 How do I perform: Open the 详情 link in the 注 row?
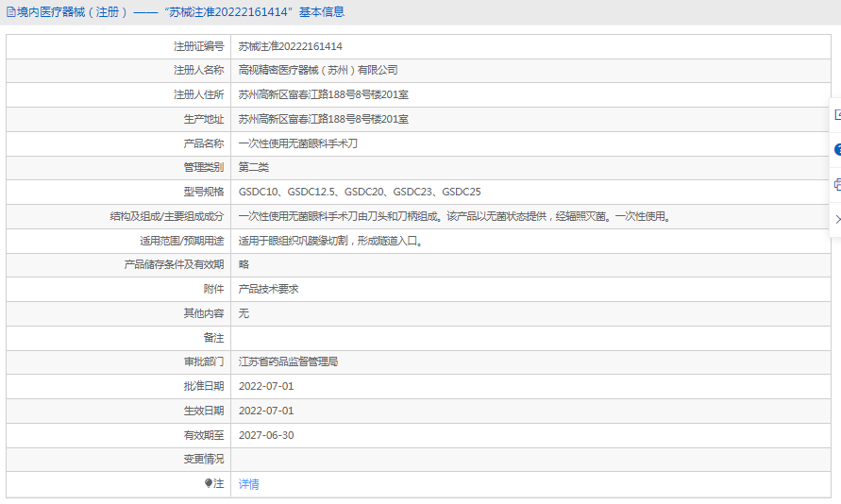click(248, 484)
